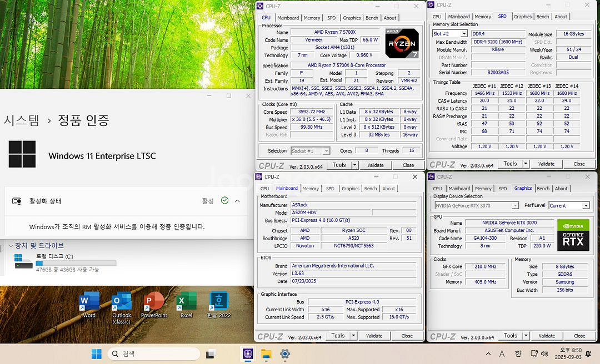The image size is (600, 364).
Task: Click the CPU-Z taskbar icon
Action: click(248, 354)
